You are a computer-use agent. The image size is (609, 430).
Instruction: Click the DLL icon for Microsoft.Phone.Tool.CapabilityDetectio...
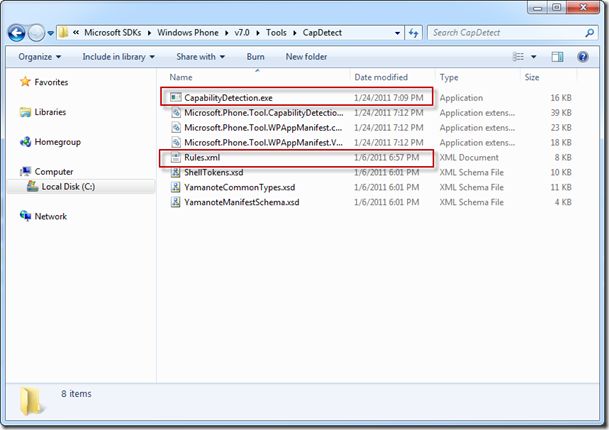pos(176,113)
